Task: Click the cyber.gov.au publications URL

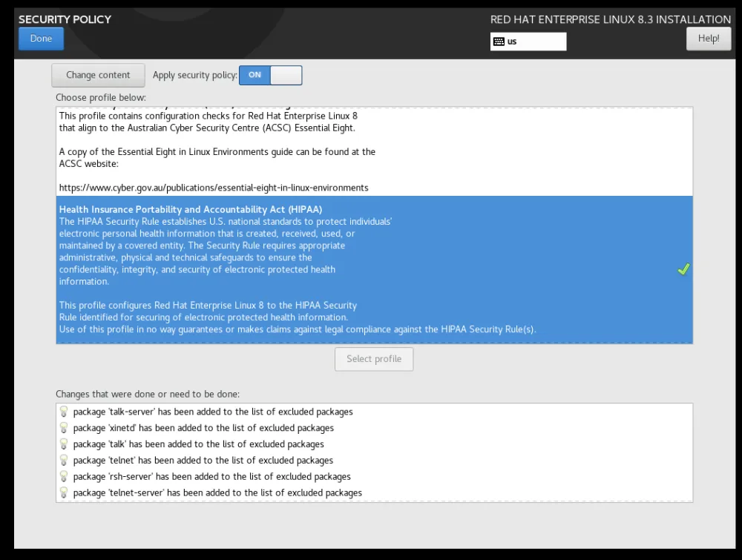Action: (214, 187)
